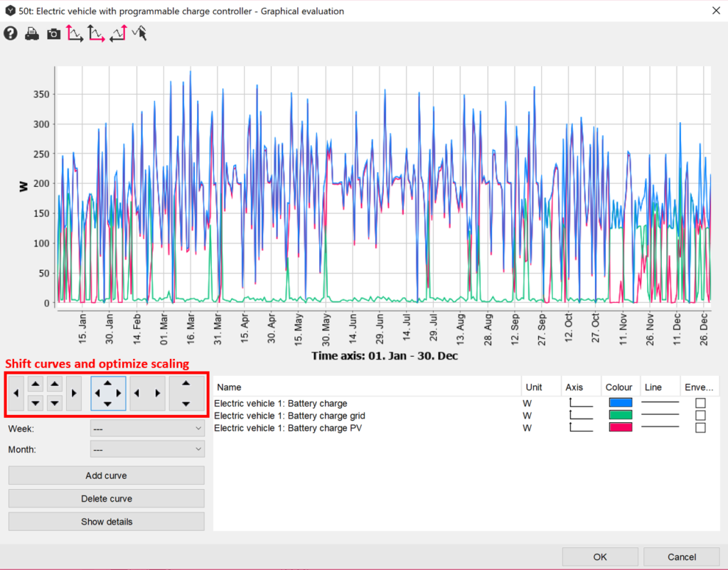Tick envelope checkbox for Battery charge grid
Image resolution: width=728 pixels, height=570 pixels.
pos(700,415)
